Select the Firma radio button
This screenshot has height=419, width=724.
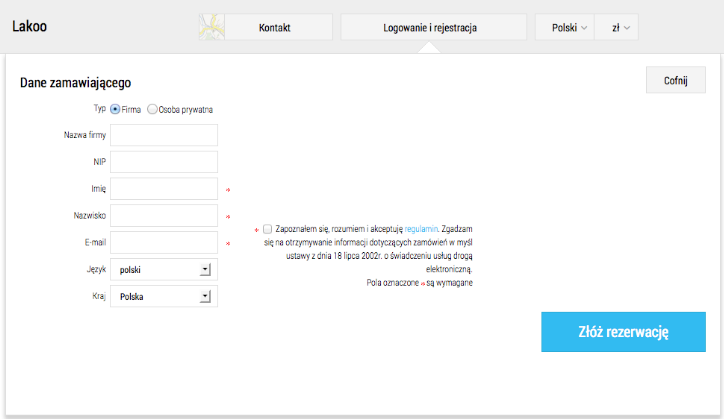(x=115, y=109)
